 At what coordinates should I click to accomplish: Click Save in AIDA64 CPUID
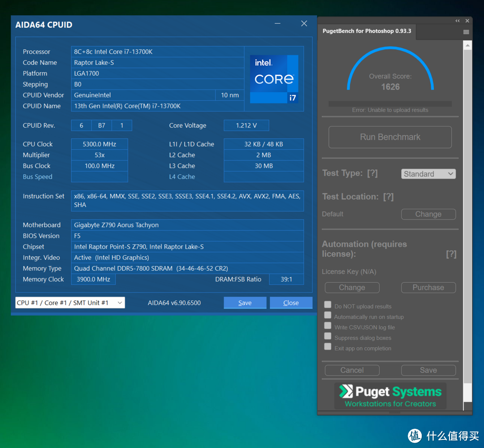coord(245,303)
